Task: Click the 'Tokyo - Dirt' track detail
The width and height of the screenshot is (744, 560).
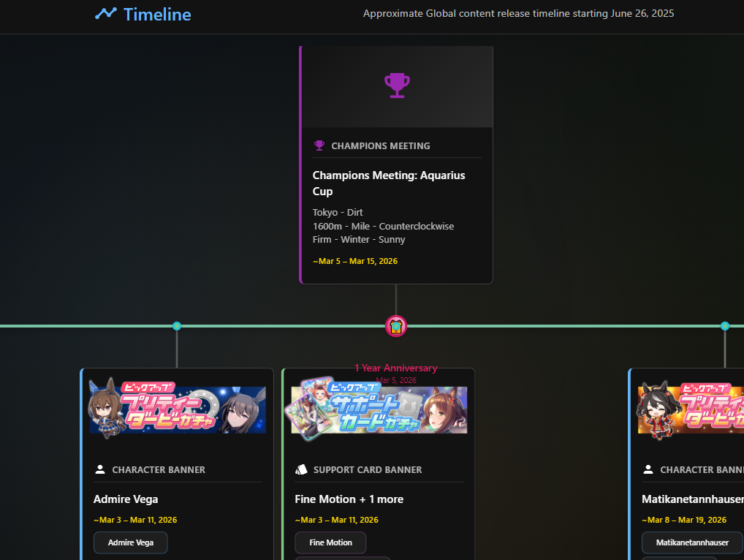Action: click(338, 212)
